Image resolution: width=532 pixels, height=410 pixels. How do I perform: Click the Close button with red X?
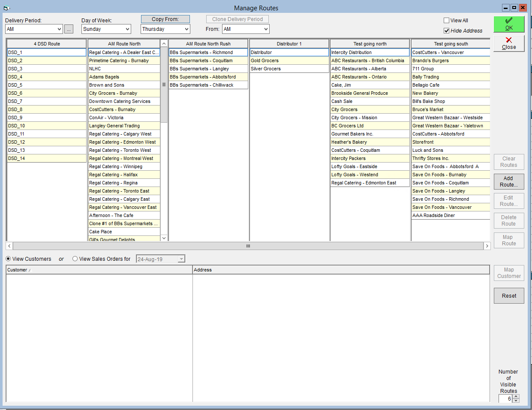509,43
